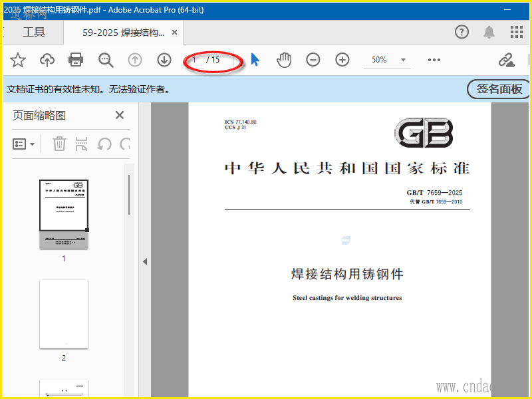The height and width of the screenshot is (399, 532).
Task: Open the help question mark menu
Action: [462, 32]
